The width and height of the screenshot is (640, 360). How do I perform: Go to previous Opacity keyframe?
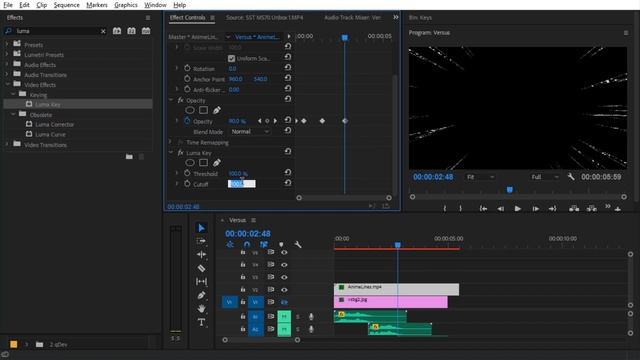coord(260,121)
